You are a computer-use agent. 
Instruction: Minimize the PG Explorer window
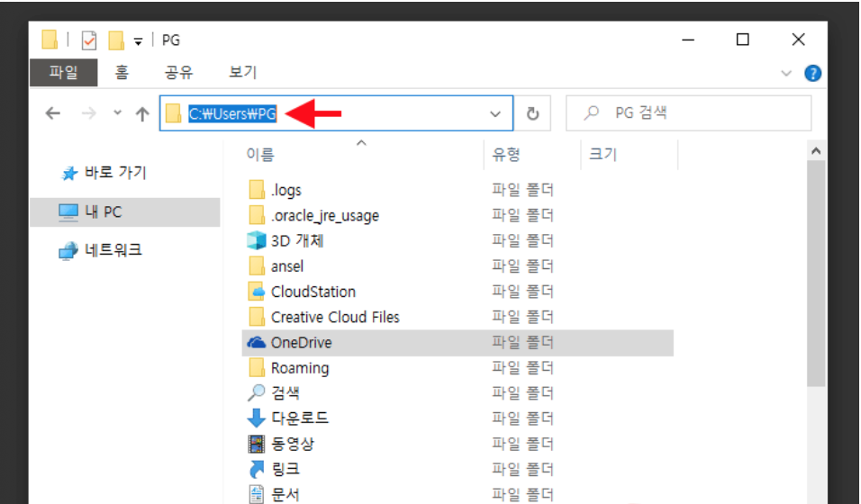[688, 40]
